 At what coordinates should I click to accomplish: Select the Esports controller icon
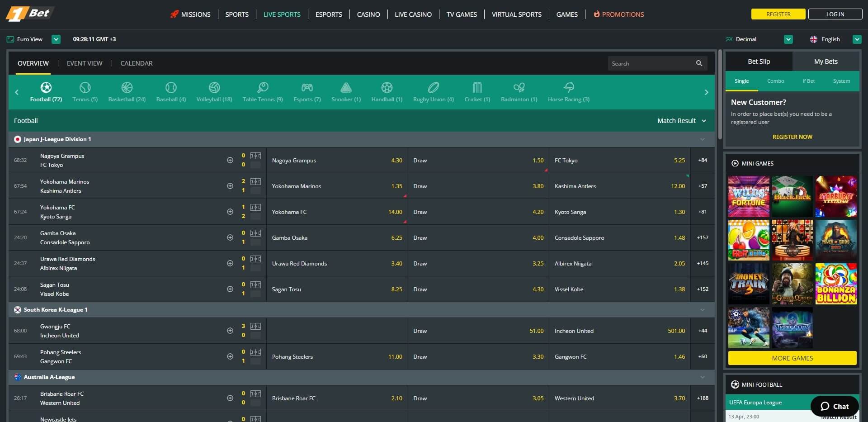coord(307,87)
